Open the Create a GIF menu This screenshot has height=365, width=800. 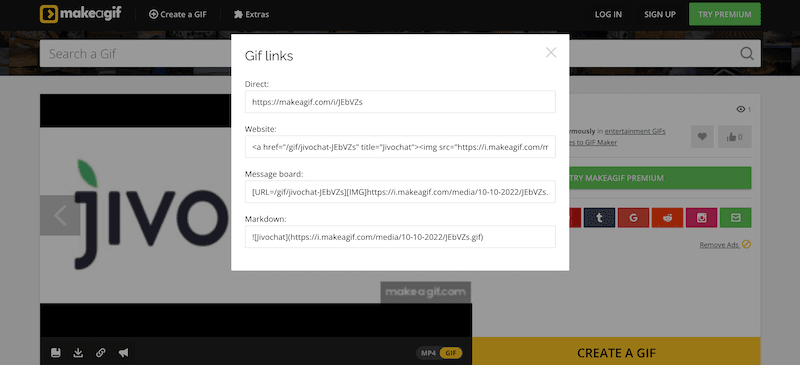point(178,14)
